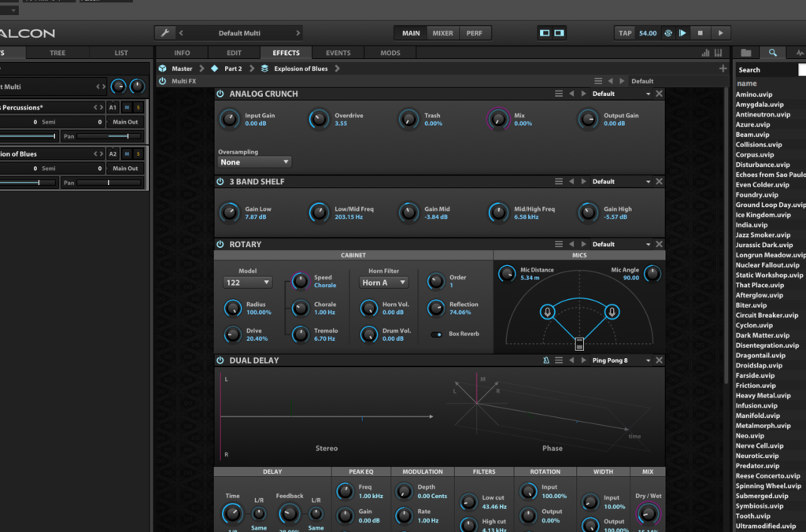Open the Main Out dropdown for part A1

tap(125, 122)
